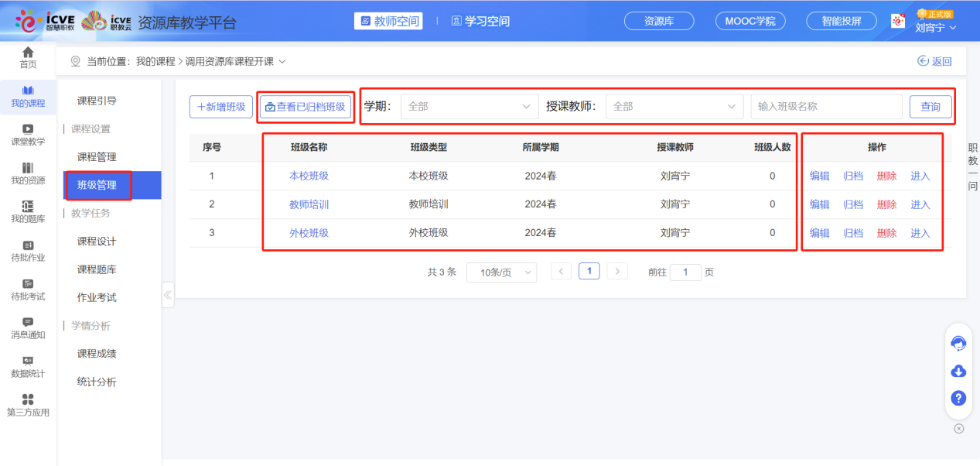Open the help question-mark icon
This screenshot has width=980, height=466.
click(x=958, y=398)
